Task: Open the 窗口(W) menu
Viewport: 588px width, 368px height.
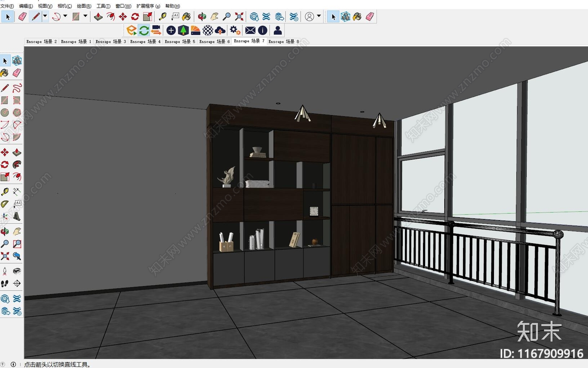Action: click(x=123, y=6)
